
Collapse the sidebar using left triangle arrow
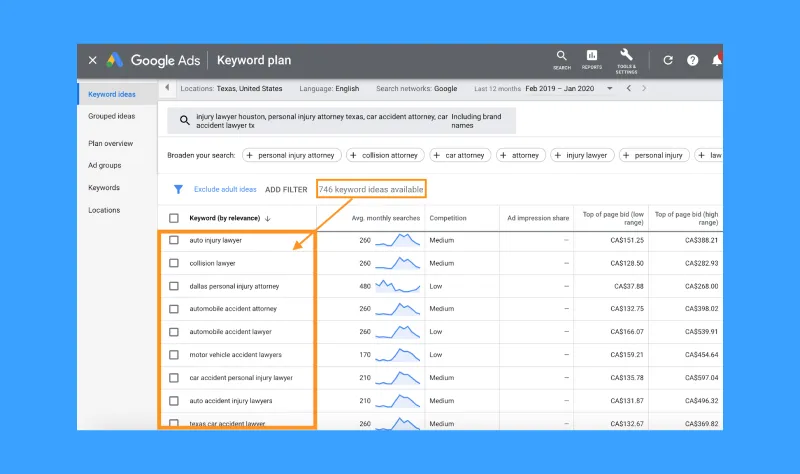[166, 89]
